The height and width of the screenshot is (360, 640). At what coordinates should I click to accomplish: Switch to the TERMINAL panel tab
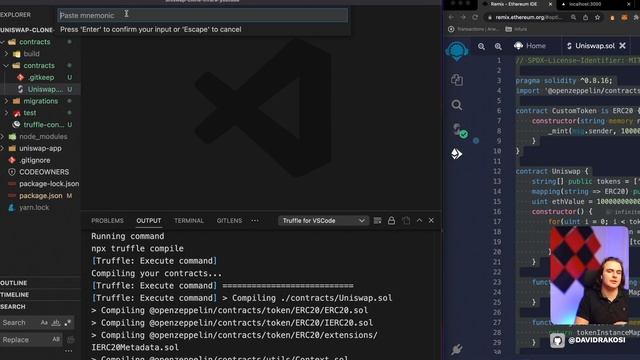coord(189,221)
